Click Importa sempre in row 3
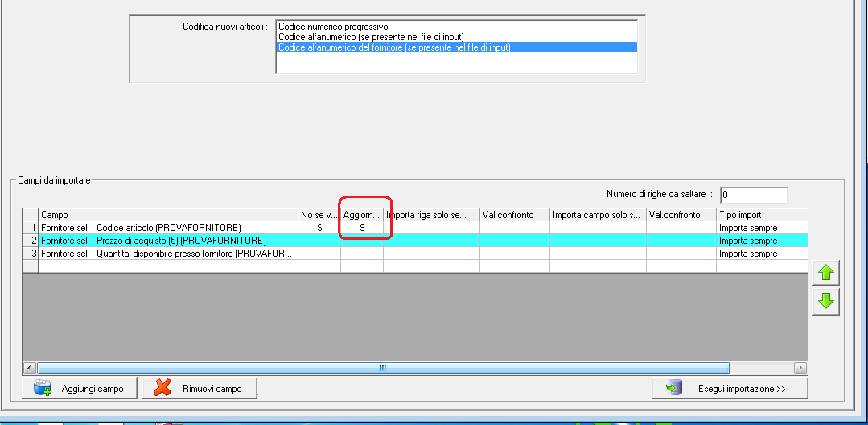The height and width of the screenshot is (425, 868). coord(762,254)
